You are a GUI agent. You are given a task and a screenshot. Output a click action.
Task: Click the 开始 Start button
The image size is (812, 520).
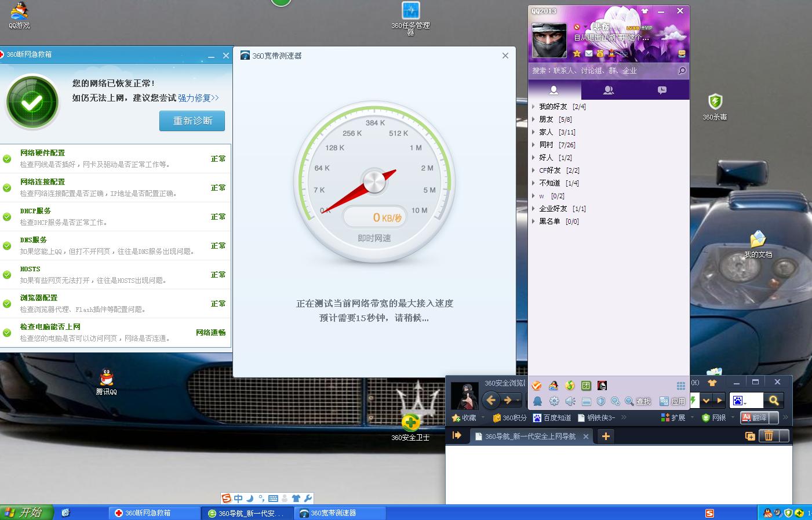[x=26, y=512]
